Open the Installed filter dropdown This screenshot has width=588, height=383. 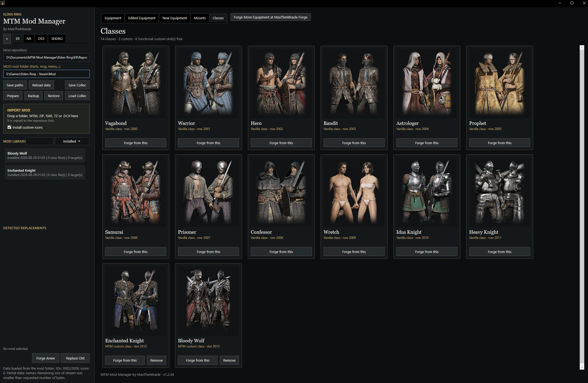coord(72,141)
